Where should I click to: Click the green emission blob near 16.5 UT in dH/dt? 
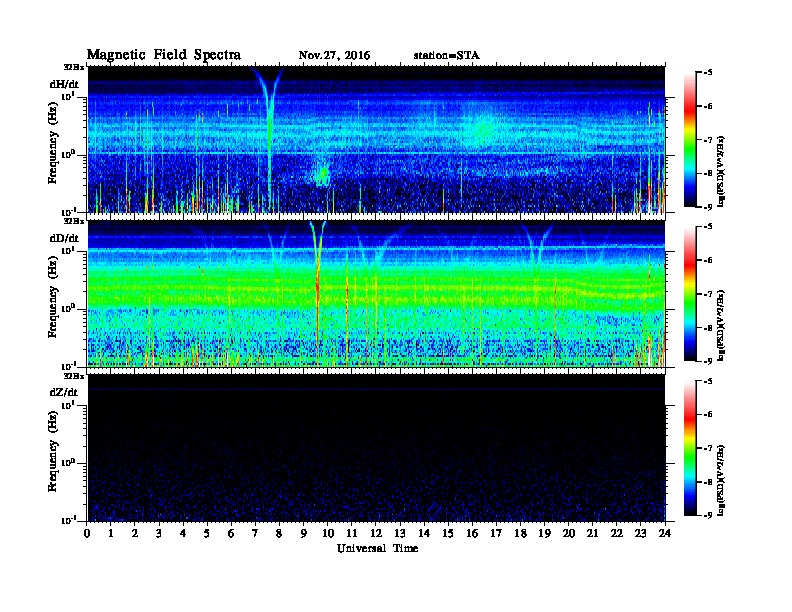point(482,128)
